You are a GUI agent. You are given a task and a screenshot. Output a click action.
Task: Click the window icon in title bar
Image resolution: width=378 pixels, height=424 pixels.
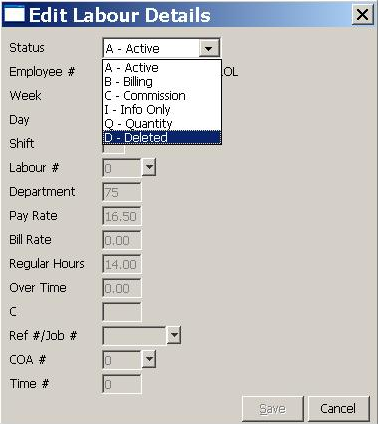pyautogui.click(x=14, y=14)
